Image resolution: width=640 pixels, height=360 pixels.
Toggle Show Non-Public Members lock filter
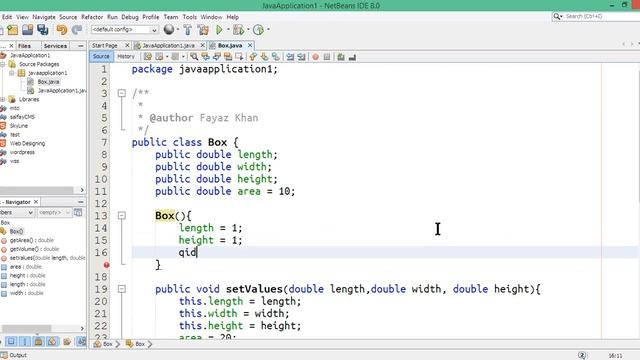(38, 342)
